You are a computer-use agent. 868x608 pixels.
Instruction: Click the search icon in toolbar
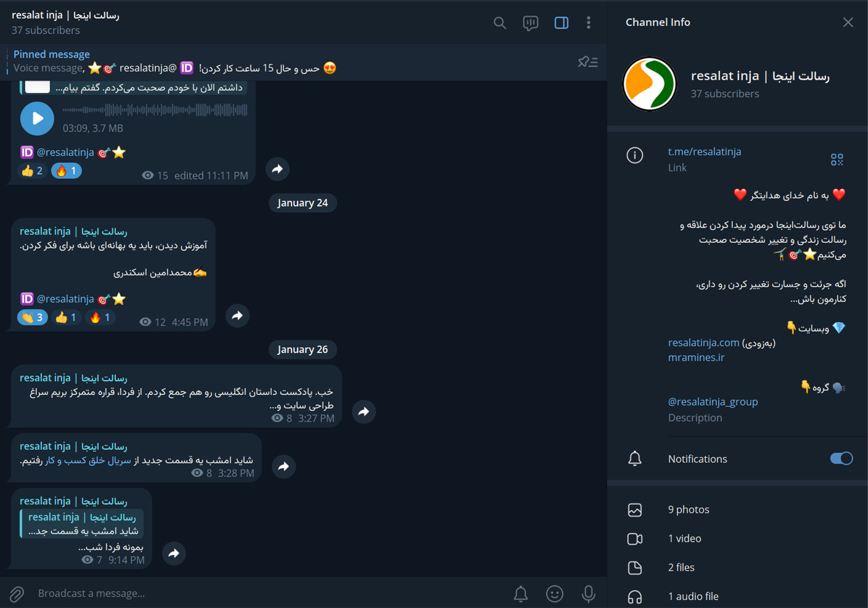tap(499, 22)
